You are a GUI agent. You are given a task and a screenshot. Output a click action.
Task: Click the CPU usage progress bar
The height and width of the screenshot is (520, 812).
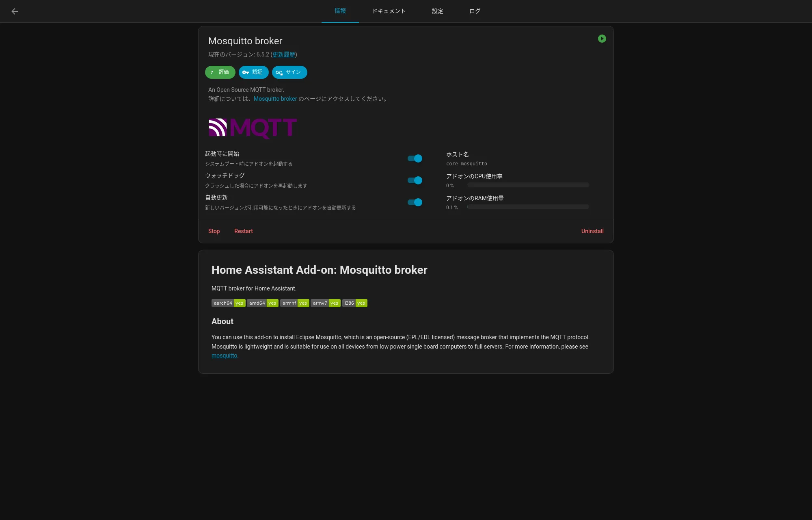(528, 185)
